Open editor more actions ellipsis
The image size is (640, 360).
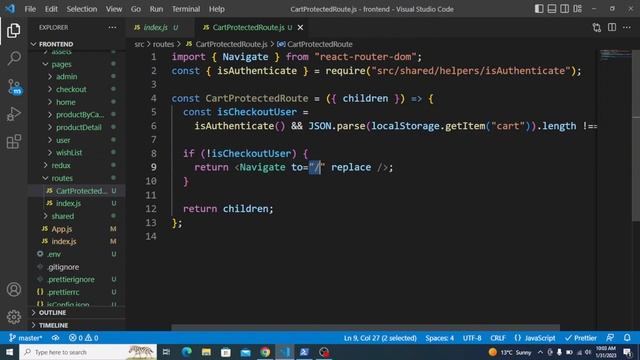point(627,27)
